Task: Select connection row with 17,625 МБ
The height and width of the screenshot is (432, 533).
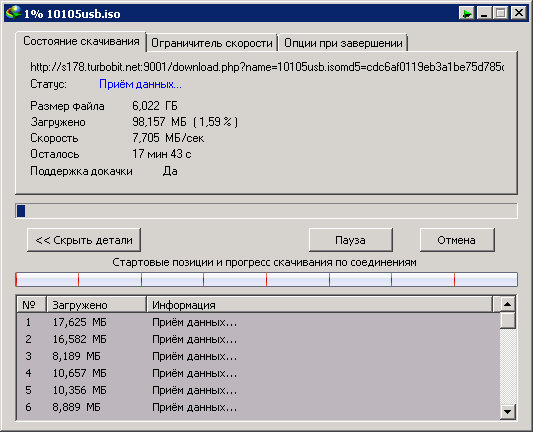Action: (258, 322)
